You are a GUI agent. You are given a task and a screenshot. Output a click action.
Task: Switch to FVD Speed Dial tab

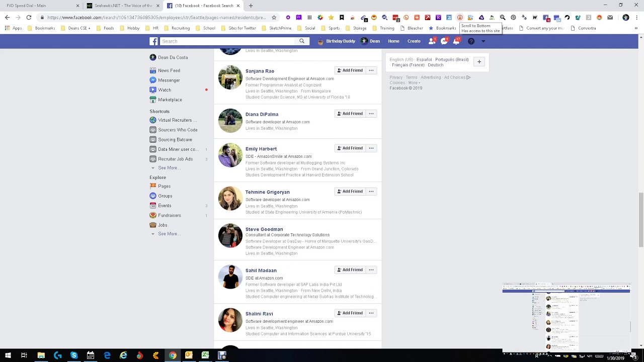41,6
